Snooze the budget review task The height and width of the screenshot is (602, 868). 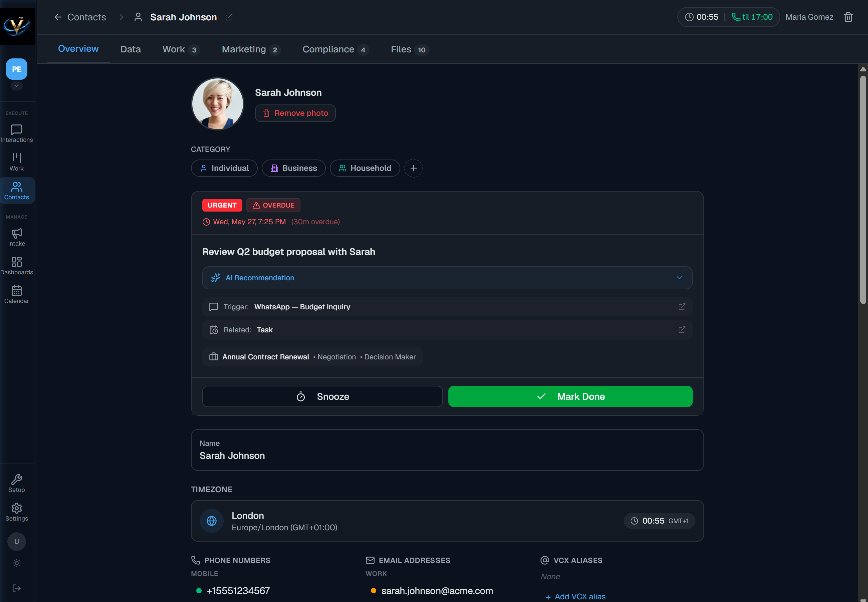pyautogui.click(x=322, y=396)
